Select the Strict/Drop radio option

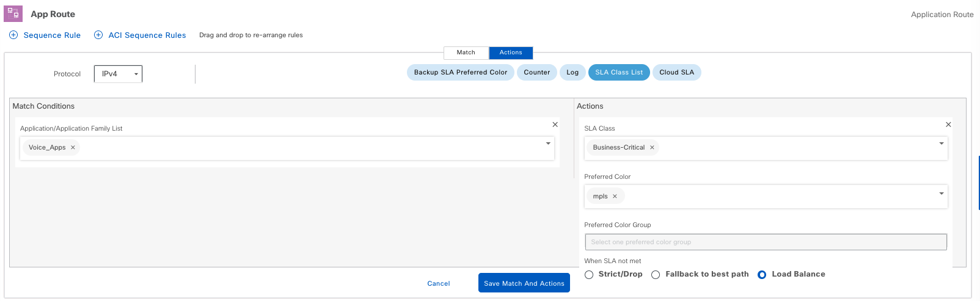tap(589, 275)
